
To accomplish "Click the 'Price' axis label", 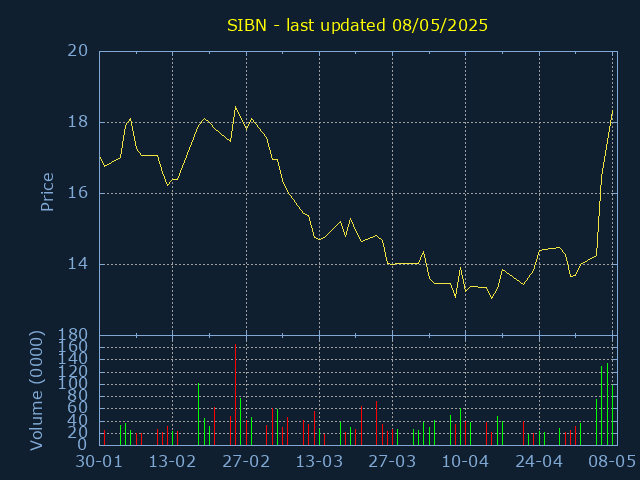I will (47, 192).
